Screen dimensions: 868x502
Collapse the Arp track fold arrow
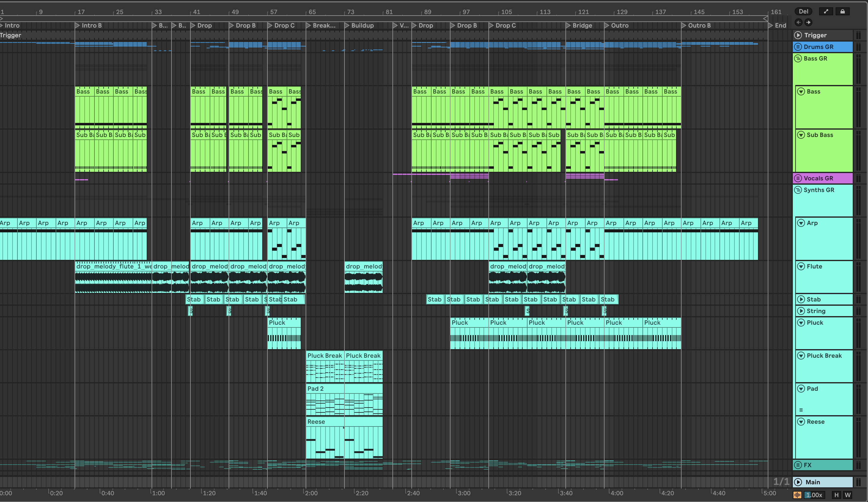pos(801,223)
